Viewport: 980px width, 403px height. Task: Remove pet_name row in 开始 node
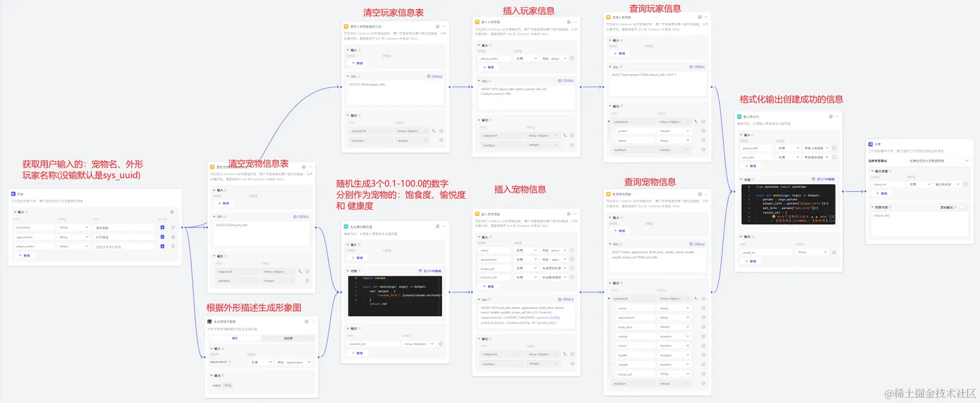pyautogui.click(x=173, y=227)
